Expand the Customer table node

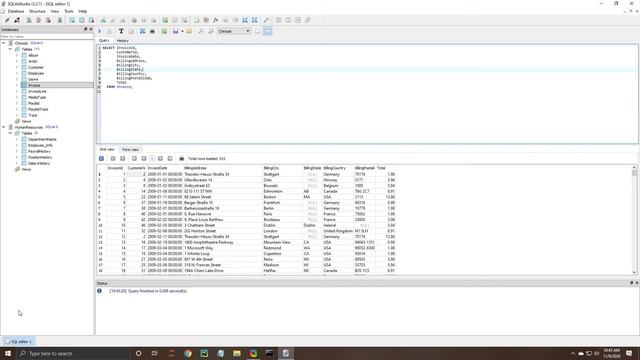17,67
